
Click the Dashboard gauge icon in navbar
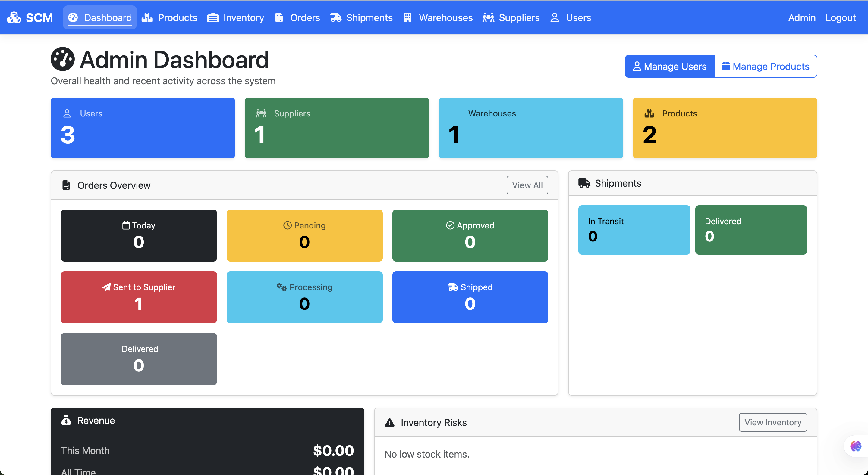pos(73,17)
